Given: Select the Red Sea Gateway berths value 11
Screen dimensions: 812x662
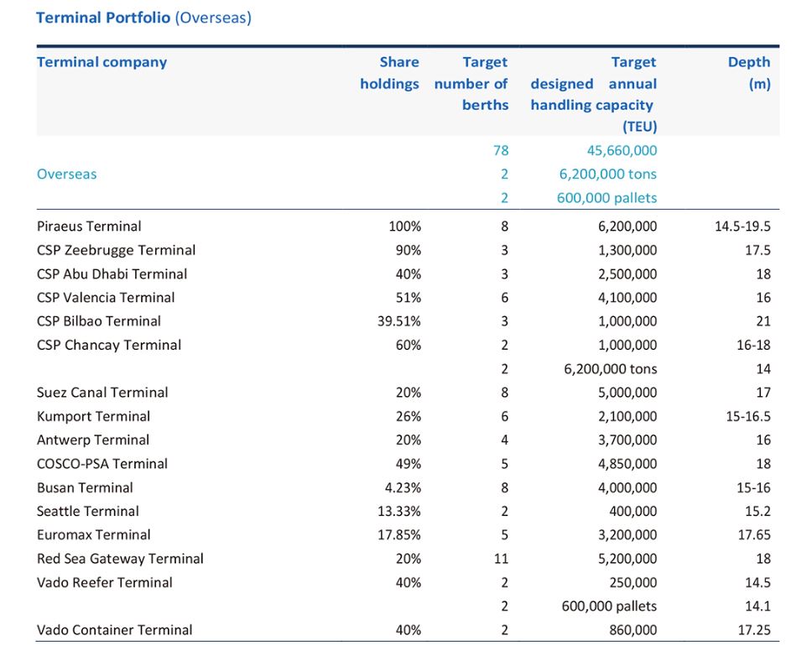Looking at the screenshot, I should [x=502, y=559].
